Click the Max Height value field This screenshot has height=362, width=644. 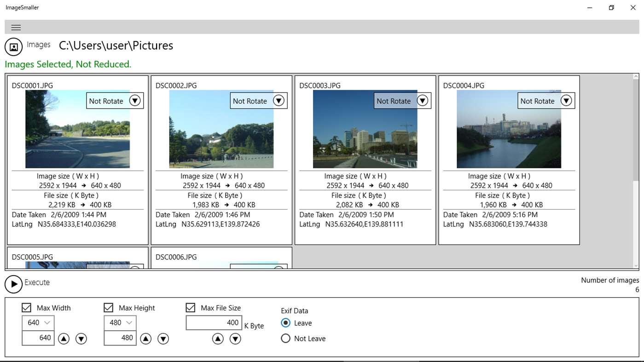pyautogui.click(x=120, y=338)
